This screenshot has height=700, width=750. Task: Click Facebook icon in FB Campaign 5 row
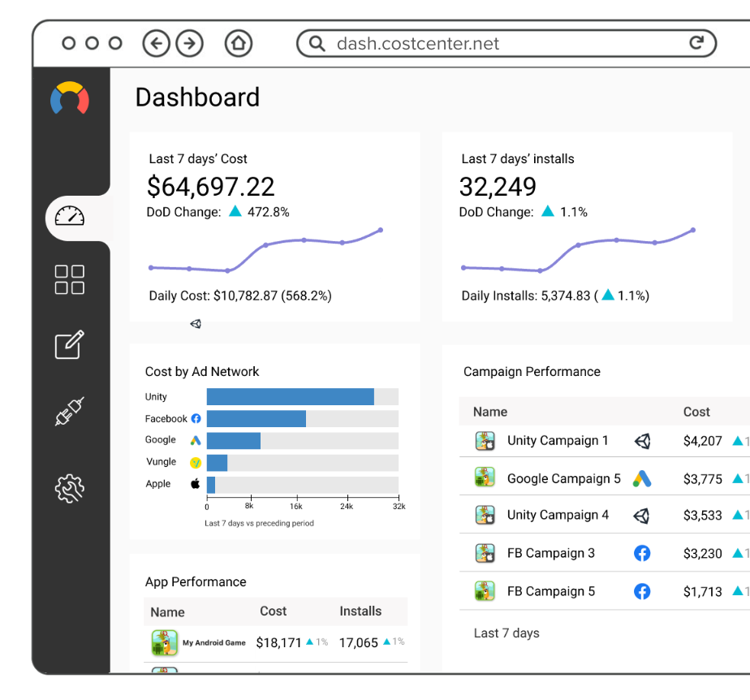pyautogui.click(x=642, y=591)
